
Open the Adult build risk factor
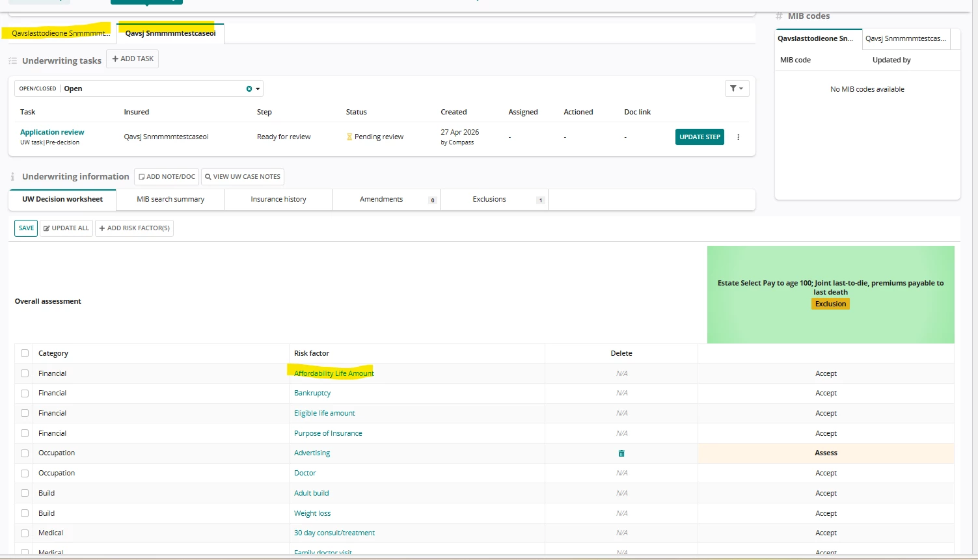(x=312, y=493)
